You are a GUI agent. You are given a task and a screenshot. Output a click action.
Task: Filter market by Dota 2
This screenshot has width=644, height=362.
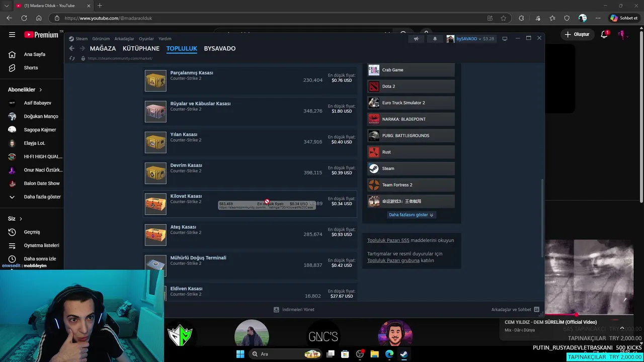(411, 86)
